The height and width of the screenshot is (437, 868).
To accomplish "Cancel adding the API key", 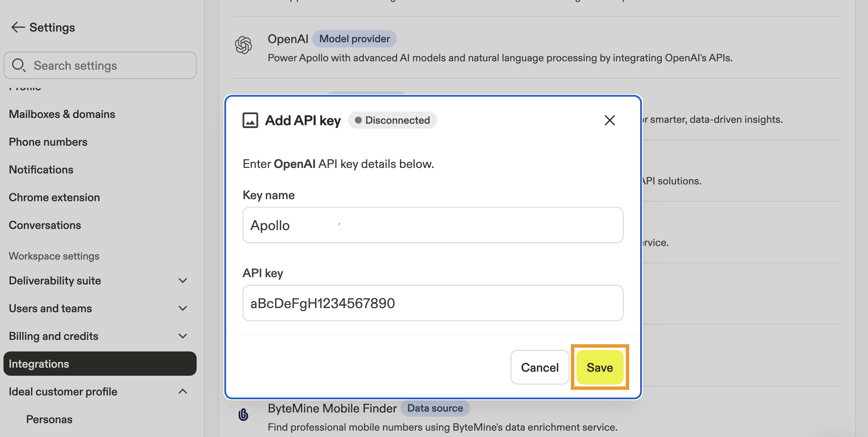I will tap(539, 367).
